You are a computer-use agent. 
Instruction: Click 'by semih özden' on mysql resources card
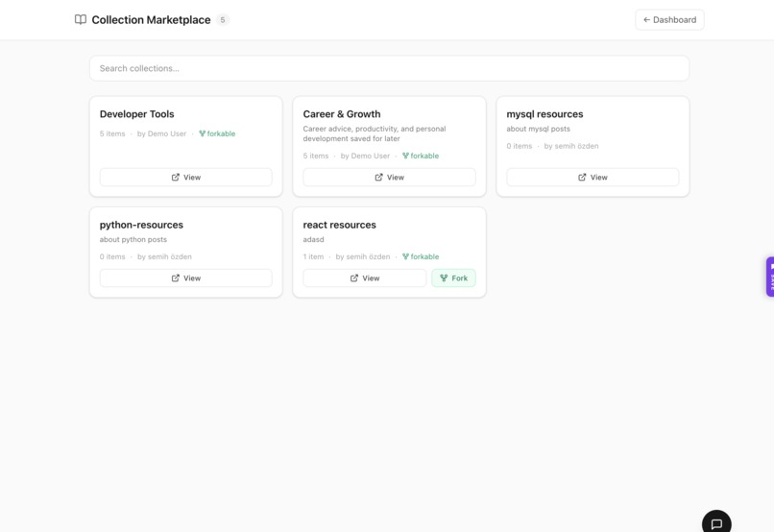pos(571,146)
